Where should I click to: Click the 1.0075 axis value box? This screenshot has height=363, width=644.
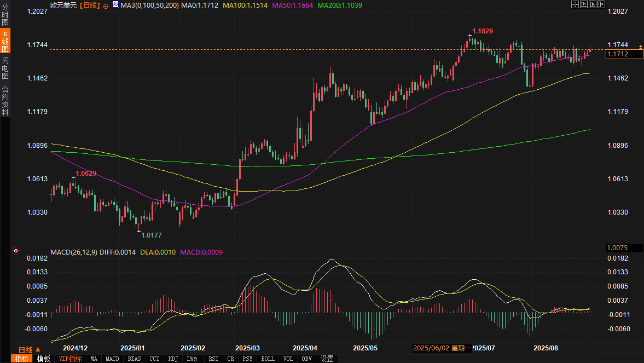[x=624, y=247]
